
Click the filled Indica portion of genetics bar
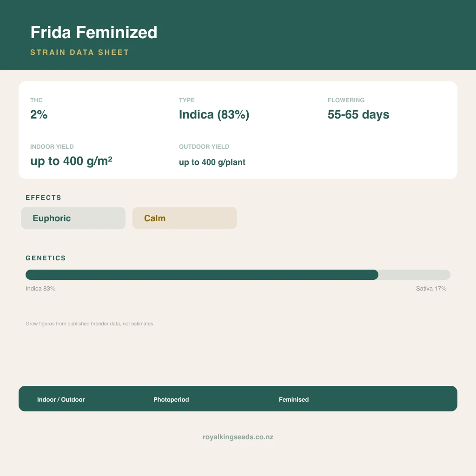tap(202, 275)
